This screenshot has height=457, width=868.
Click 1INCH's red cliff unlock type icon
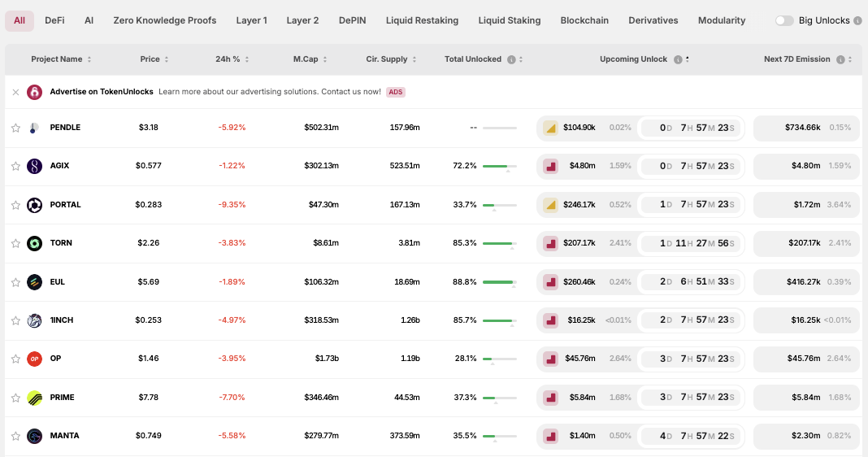coord(550,320)
